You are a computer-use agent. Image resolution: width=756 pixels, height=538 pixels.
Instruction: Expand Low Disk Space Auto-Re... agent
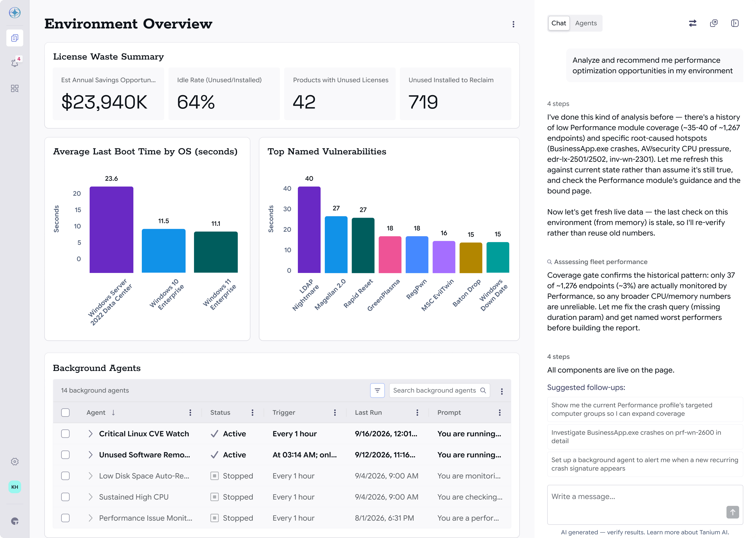coord(90,476)
